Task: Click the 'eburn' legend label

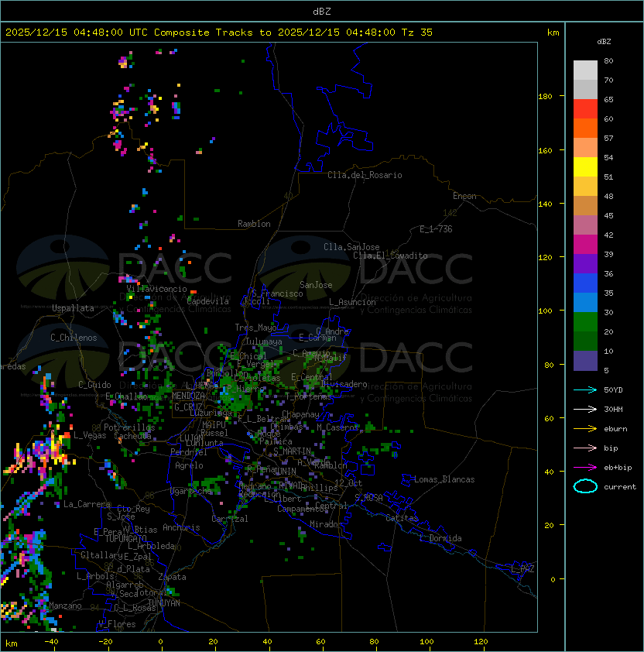Action: pyautogui.click(x=615, y=429)
